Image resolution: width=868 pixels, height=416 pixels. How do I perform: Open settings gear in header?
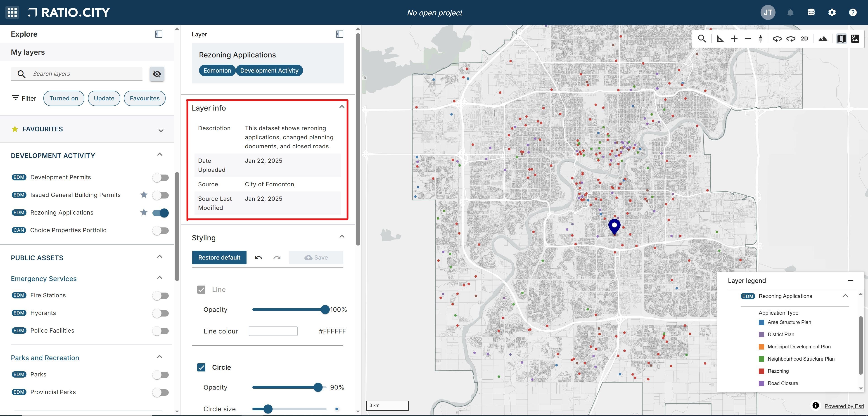(832, 12)
